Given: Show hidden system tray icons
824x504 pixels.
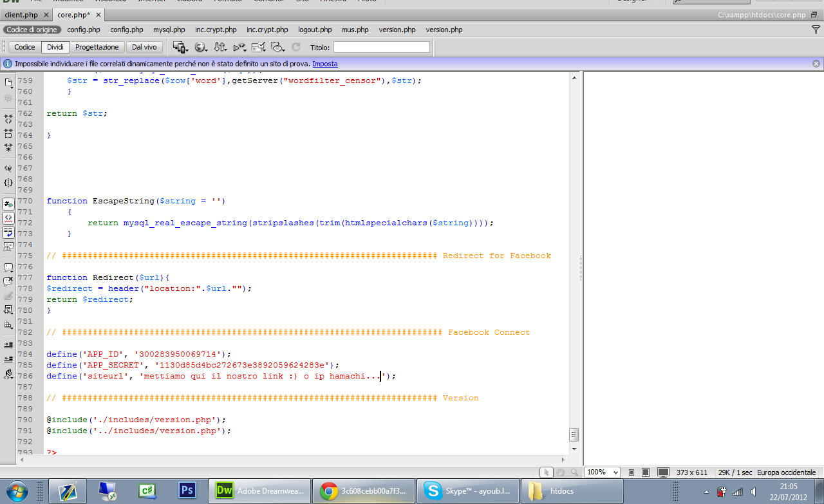Looking at the screenshot, I should coord(707,491).
